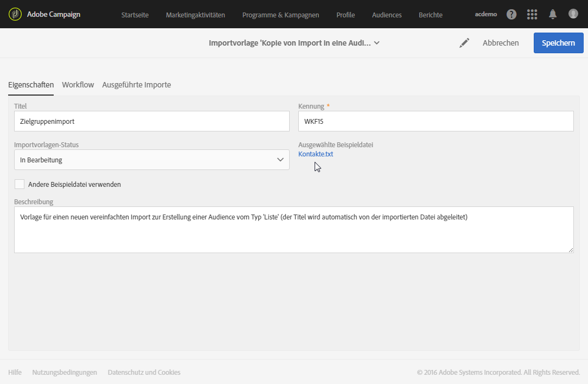Enable 'Andere Beispieldatei verwenden' checkbox
The image size is (588, 384).
20,184
